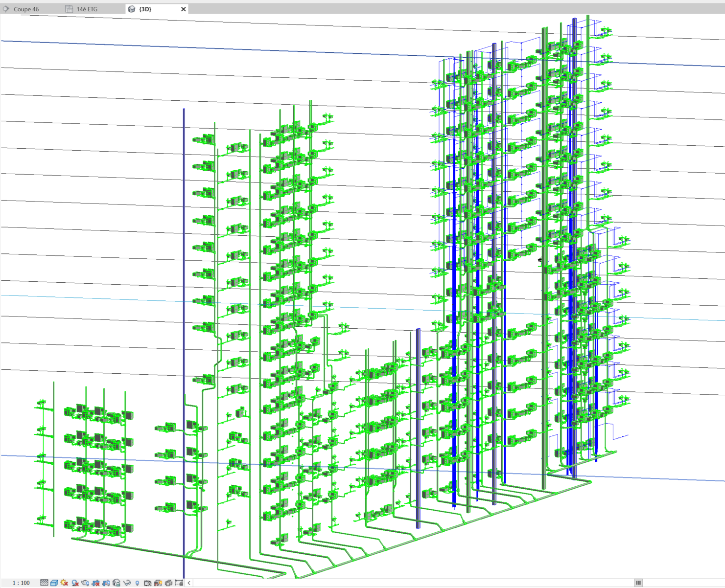This screenshot has height=588, width=725.
Task: Click the unlocked 3D view house icon
Action: point(117,583)
